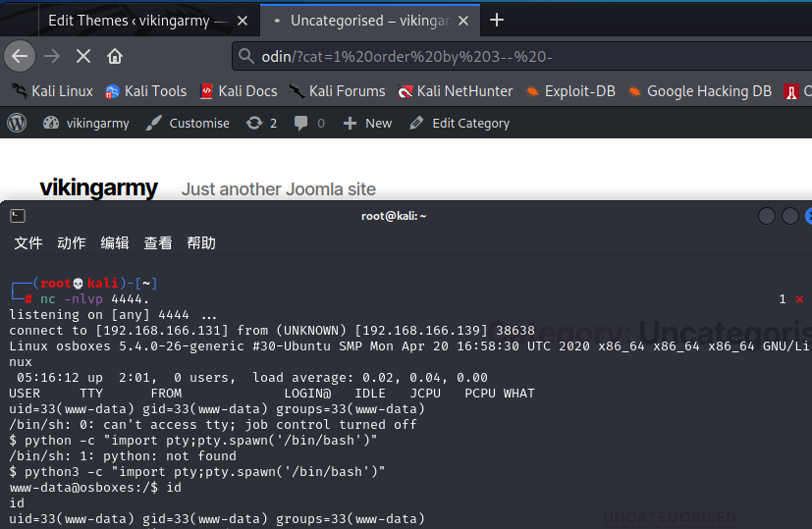812x529 pixels.
Task: Click the red exit status X indicator
Action: coord(799,299)
